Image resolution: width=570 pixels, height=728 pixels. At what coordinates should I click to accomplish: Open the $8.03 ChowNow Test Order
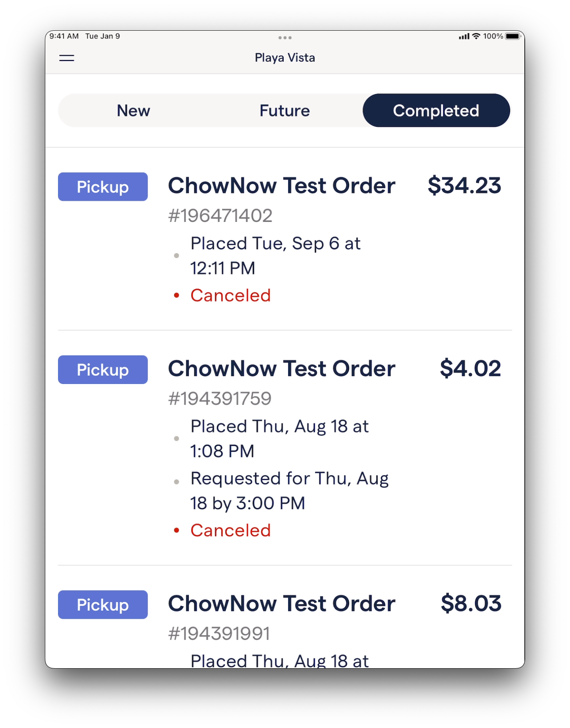pyautogui.click(x=281, y=604)
